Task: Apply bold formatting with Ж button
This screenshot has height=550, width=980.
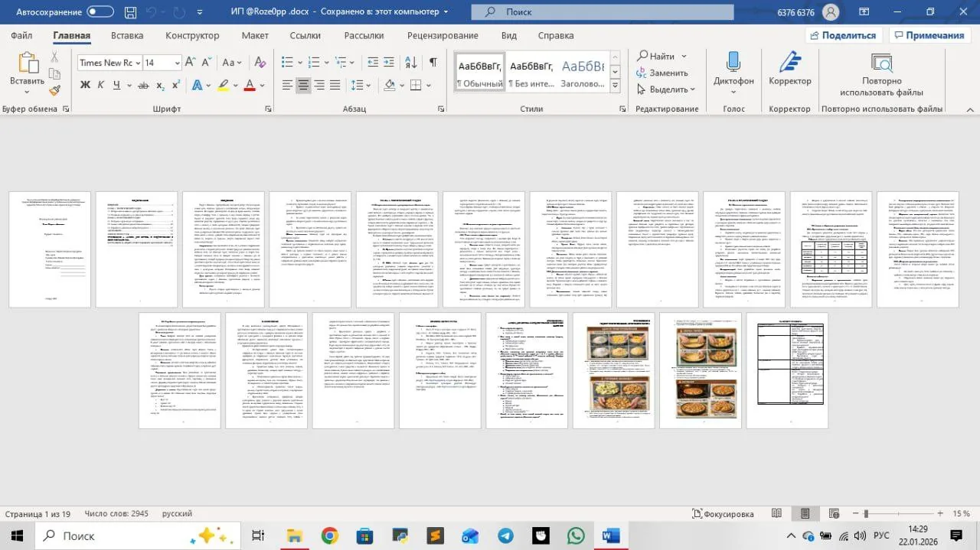Action: (x=86, y=85)
